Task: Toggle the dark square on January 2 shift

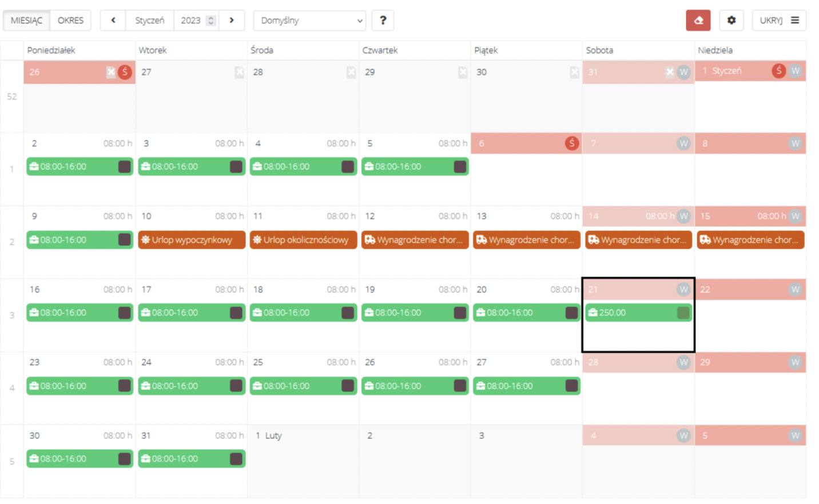Action: coord(124,167)
